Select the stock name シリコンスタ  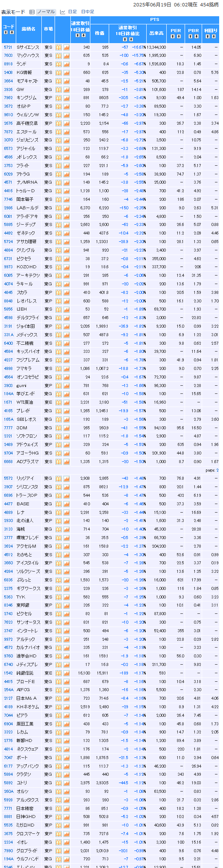(27, 487)
